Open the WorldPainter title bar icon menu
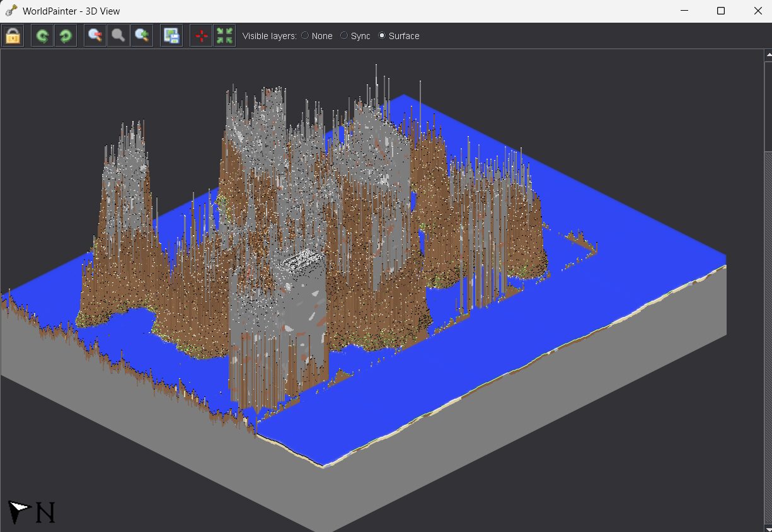Viewport: 772px width, 532px height. coord(11,11)
